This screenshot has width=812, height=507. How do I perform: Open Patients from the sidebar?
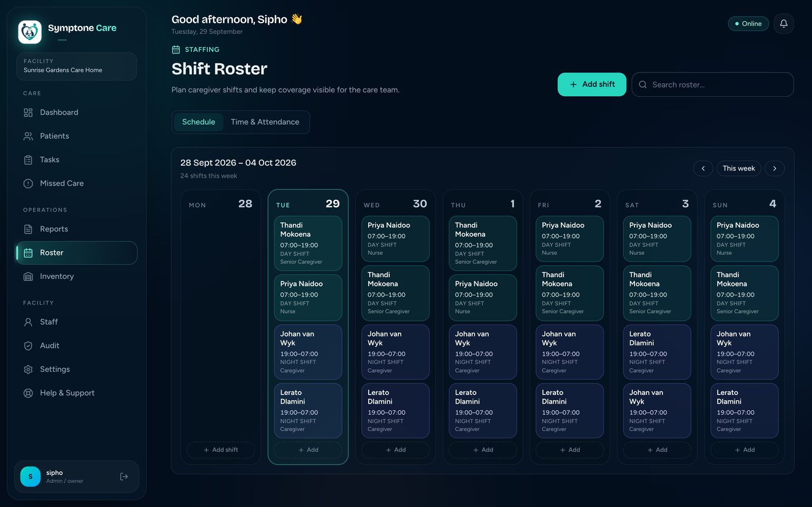point(76,136)
